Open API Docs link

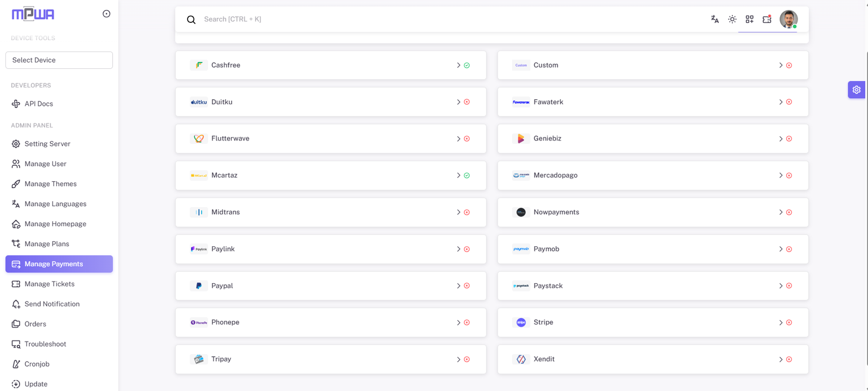[x=39, y=104]
